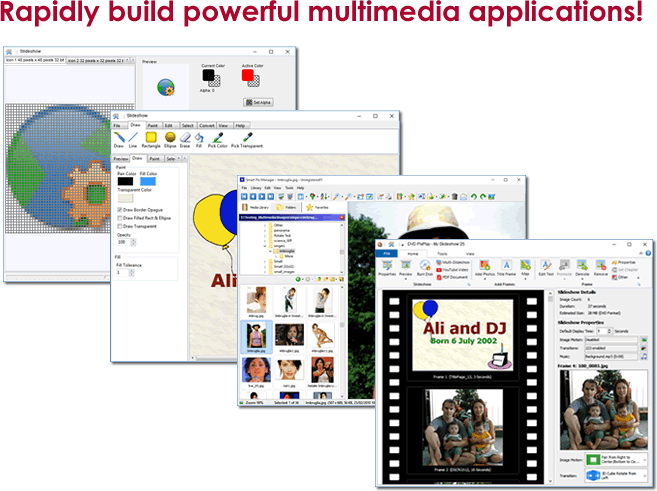Click the Folders panel button
657x491 pixels.
point(287,207)
